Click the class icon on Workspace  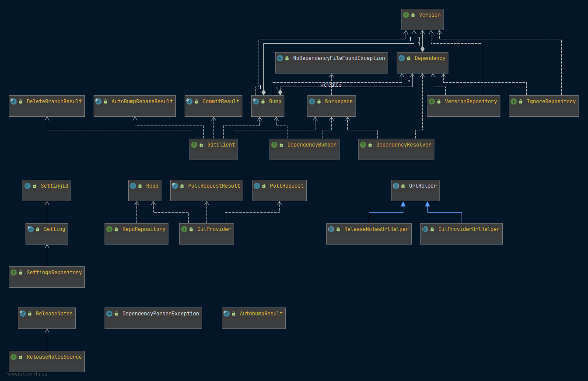[x=312, y=101]
